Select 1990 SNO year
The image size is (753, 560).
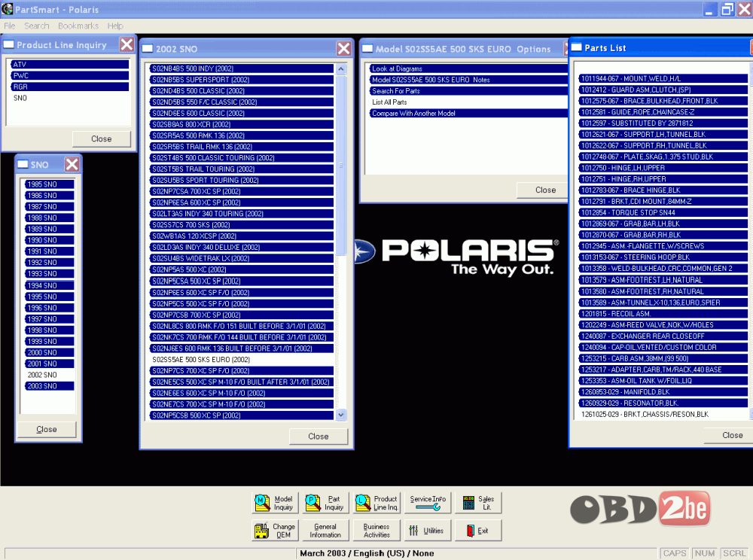coord(50,240)
